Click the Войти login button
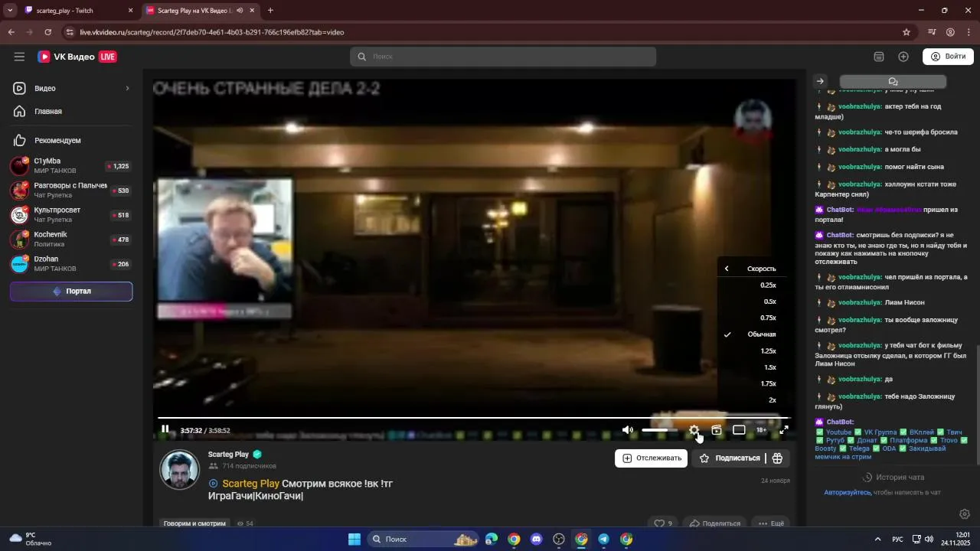This screenshot has width=980, height=551. pos(948,57)
